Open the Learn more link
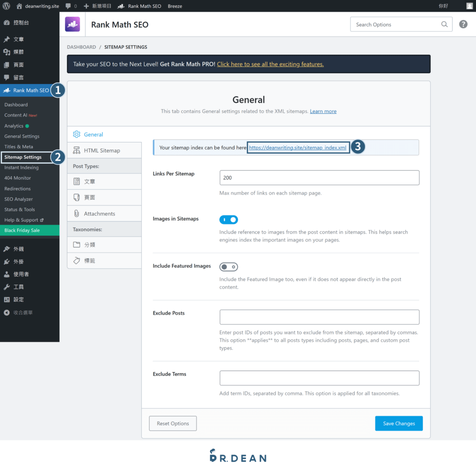Viewport: 476px width, 471px height. point(323,111)
